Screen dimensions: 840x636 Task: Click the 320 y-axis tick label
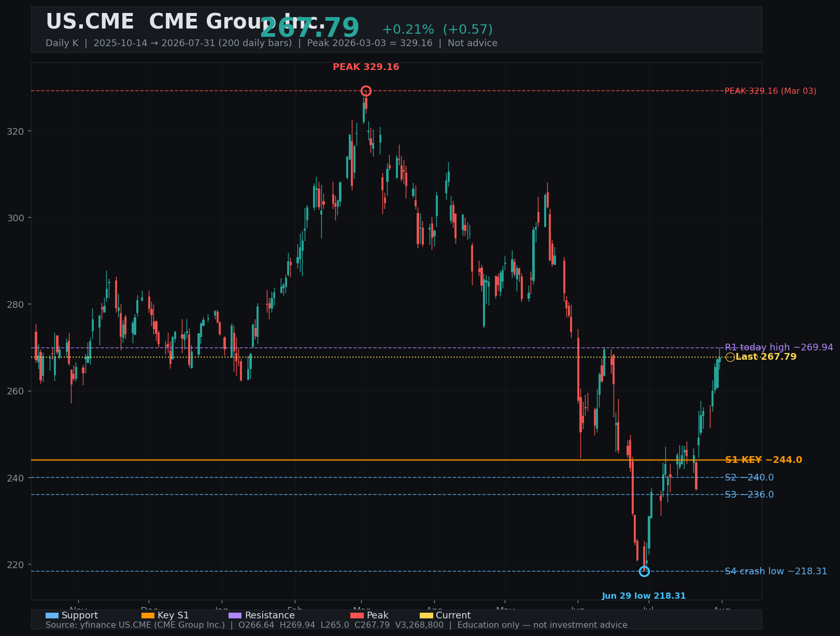pyautogui.click(x=16, y=131)
